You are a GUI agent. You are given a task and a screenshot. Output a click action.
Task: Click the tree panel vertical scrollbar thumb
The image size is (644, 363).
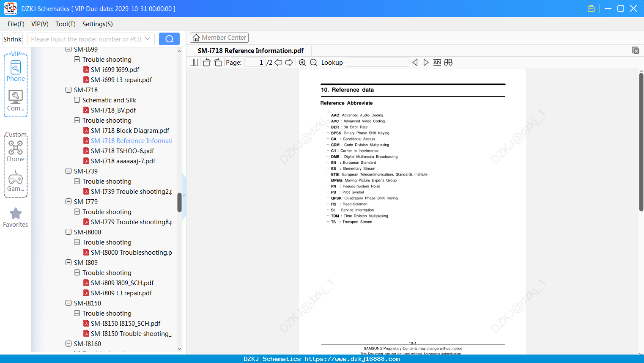[x=179, y=202]
